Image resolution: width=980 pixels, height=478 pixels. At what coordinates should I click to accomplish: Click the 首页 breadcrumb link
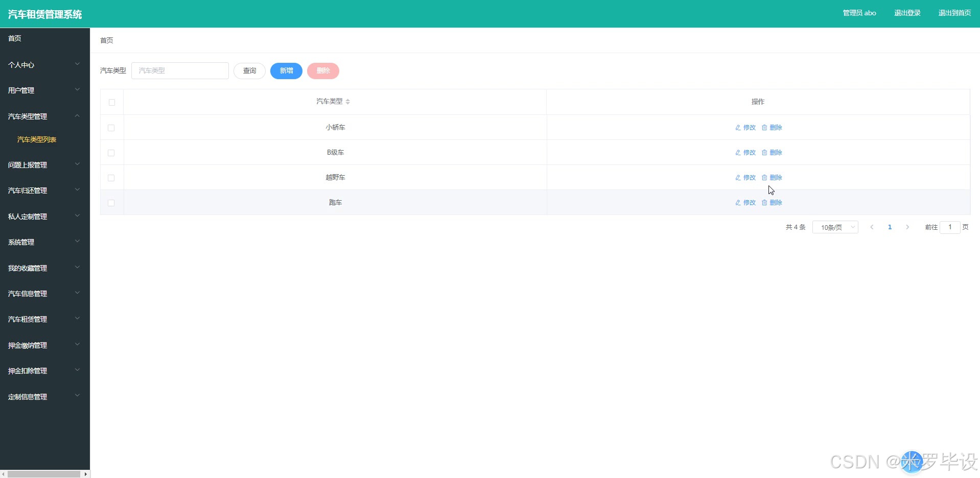point(107,40)
